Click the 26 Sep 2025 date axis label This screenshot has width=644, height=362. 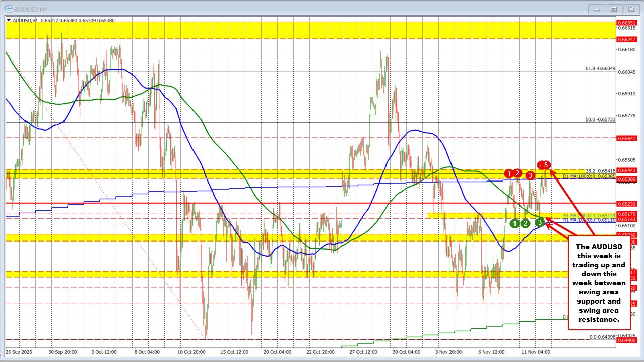tap(18, 353)
